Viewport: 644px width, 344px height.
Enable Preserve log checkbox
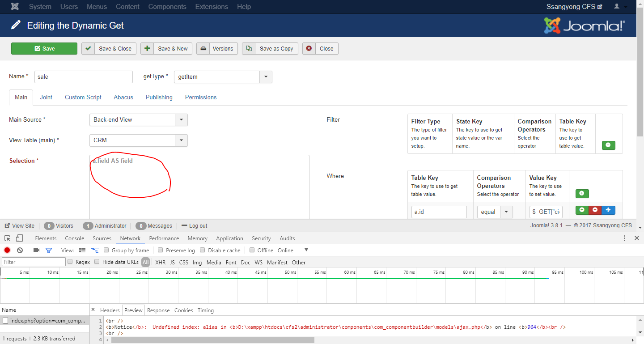[161, 250]
